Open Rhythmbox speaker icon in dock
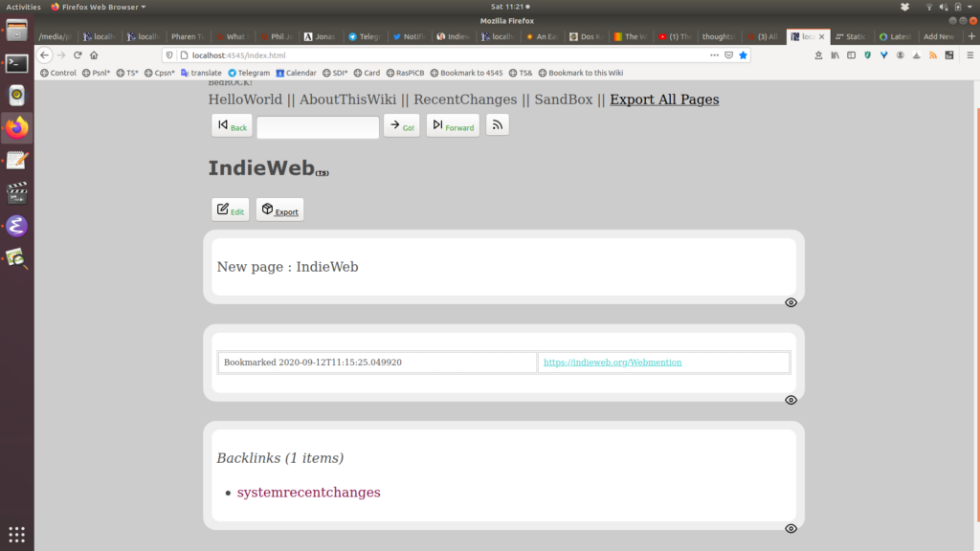Screen dimensions: 980x551 17,95
